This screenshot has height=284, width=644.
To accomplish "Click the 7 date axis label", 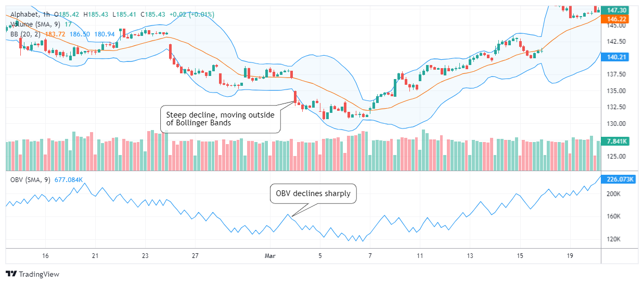I will pyautogui.click(x=370, y=255).
